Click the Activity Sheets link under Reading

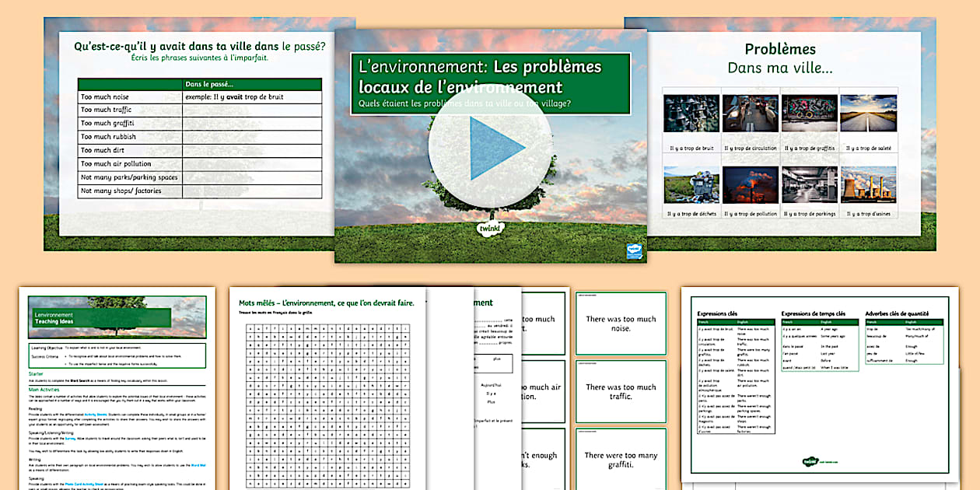[x=96, y=414]
